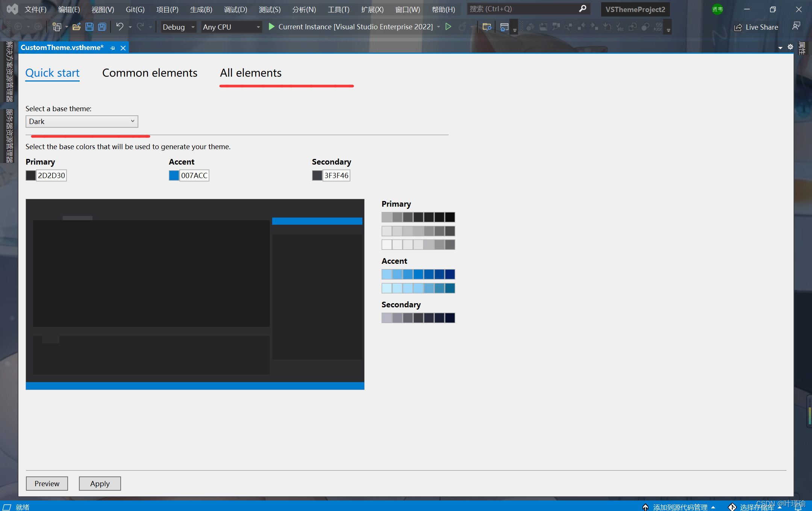Click the Undo arrow icon
Image resolution: width=812 pixels, height=511 pixels.
click(120, 27)
